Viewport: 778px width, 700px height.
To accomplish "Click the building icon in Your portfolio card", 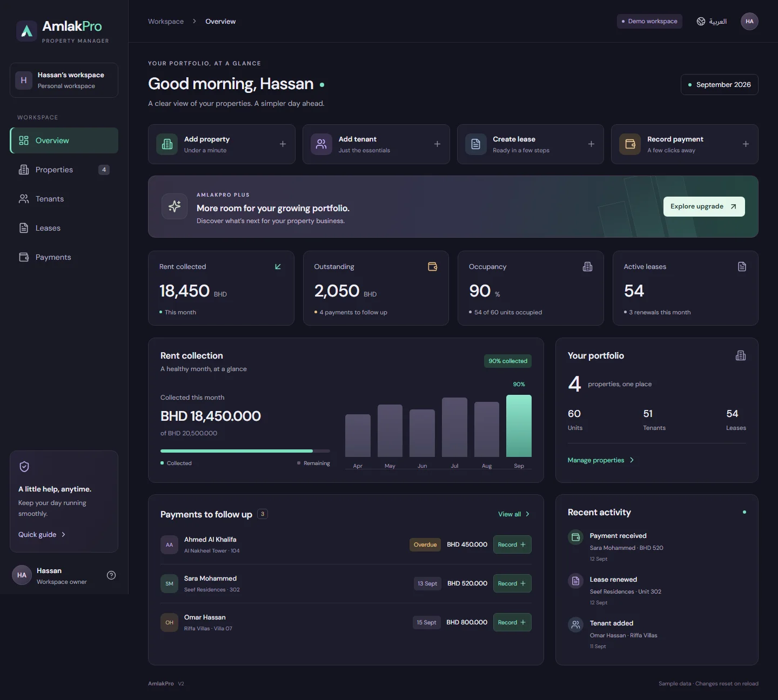I will click(741, 355).
